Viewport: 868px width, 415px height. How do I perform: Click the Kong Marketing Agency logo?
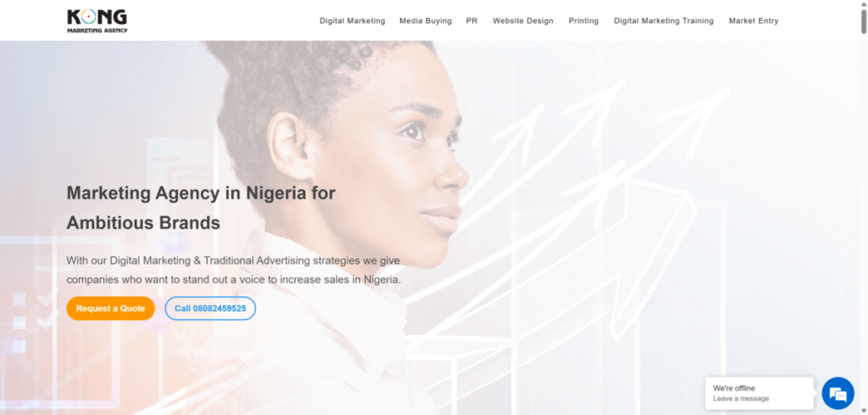click(x=97, y=20)
